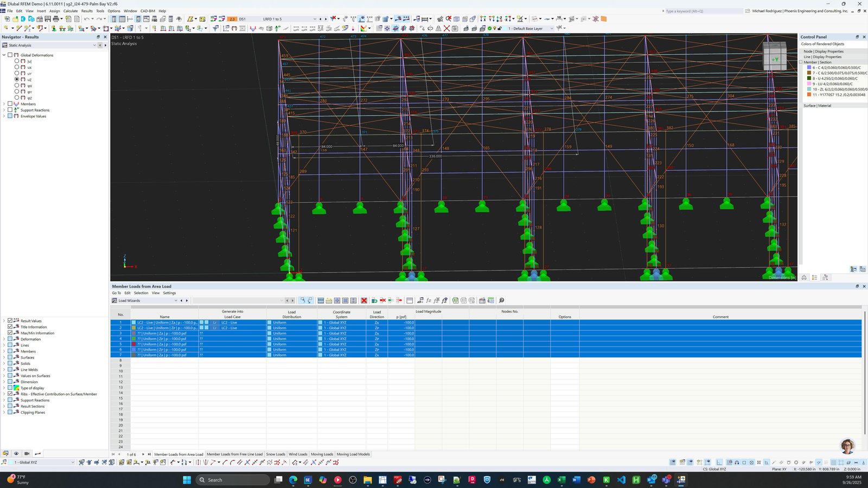This screenshot has height=488, width=868.
Task: Collapse the Global Deformations tree node
Action: [x=4, y=55]
